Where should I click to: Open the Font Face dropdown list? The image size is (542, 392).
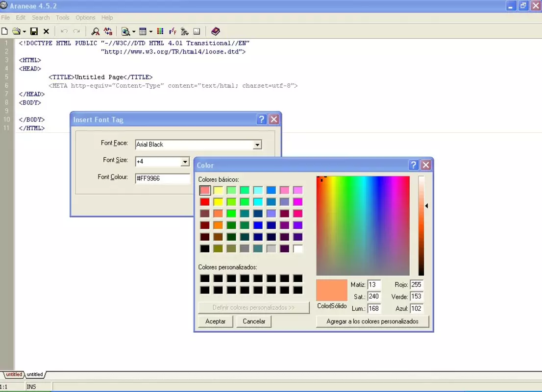tap(257, 145)
